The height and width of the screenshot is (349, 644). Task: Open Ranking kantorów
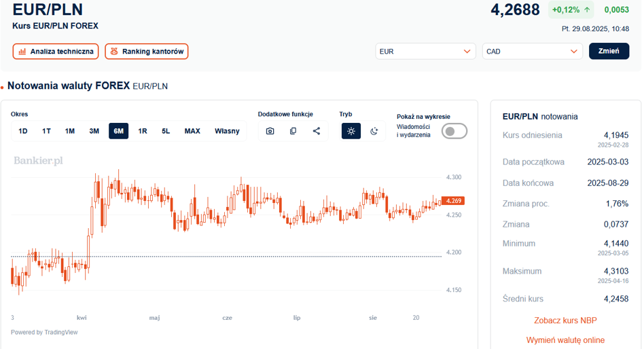coord(146,52)
